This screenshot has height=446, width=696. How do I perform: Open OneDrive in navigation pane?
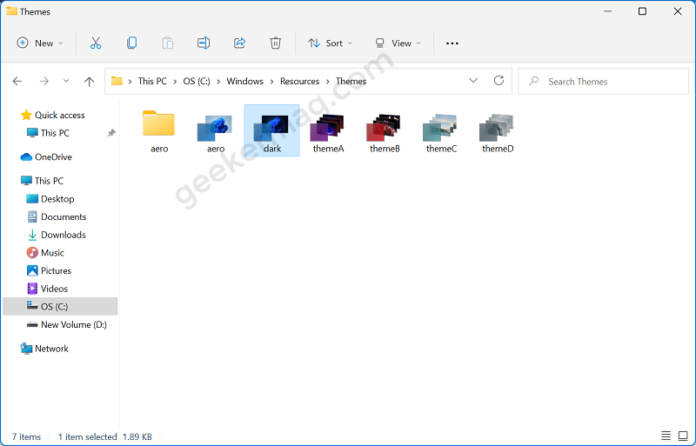[46, 157]
